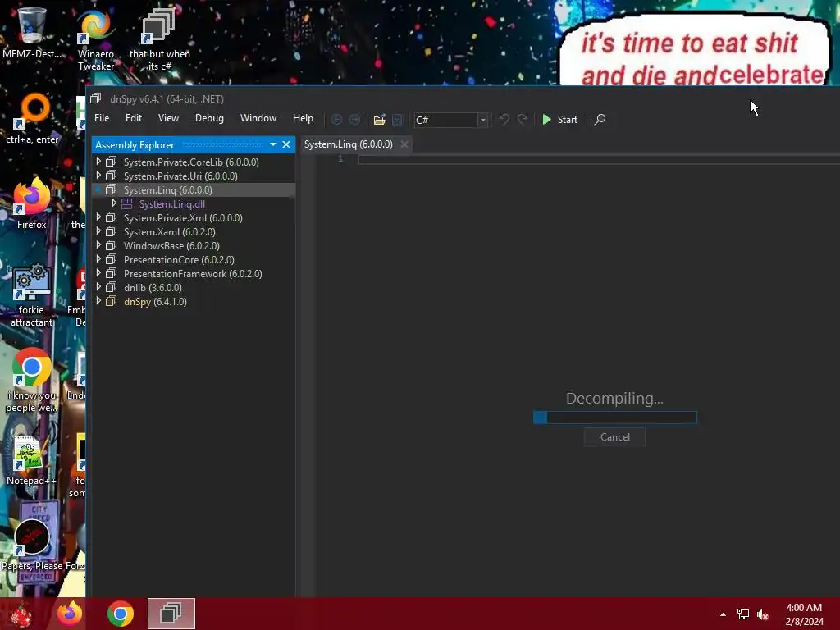
Task: Click the Open file folder icon
Action: 379,120
